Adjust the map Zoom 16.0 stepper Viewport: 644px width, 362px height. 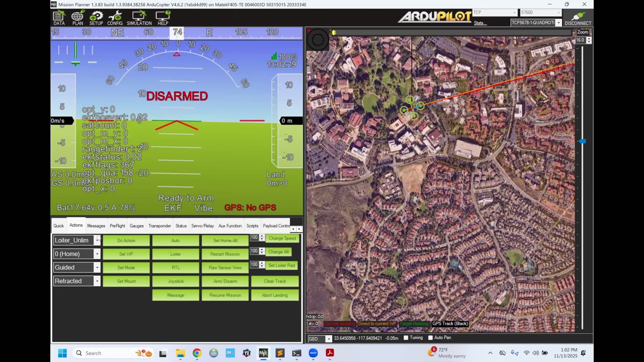pyautogui.click(x=589, y=40)
